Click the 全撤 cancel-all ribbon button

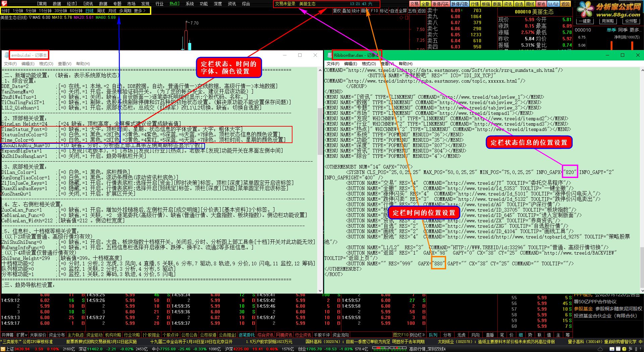click(x=425, y=4)
